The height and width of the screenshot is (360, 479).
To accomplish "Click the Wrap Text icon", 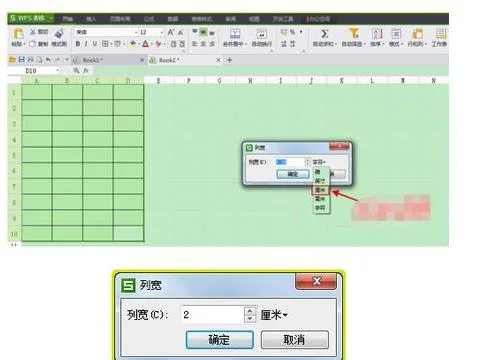I will tap(262, 34).
